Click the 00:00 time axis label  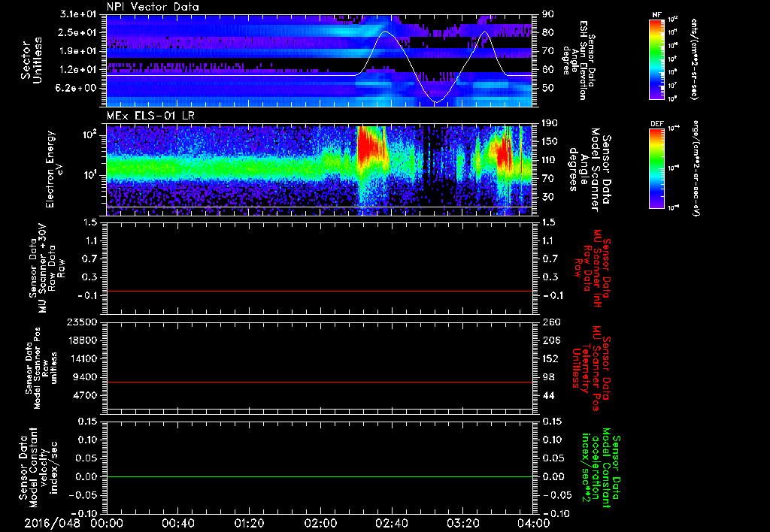point(107,523)
